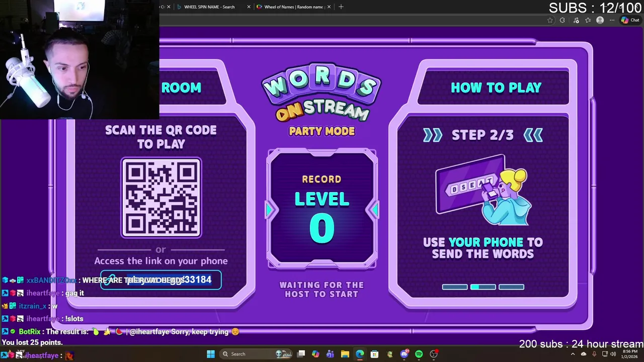Select the second how-to-play step indicator
This screenshot has height=362, width=644.
click(483, 287)
